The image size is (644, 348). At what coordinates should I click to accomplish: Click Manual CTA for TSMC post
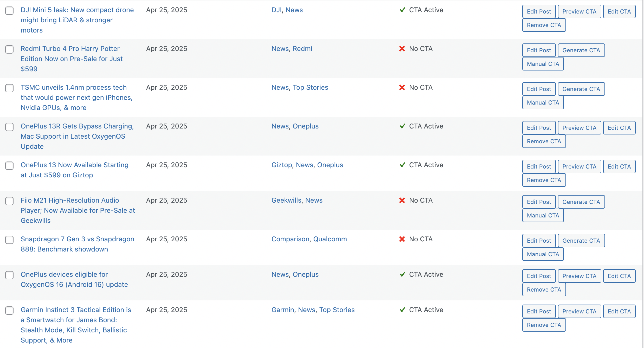543,102
